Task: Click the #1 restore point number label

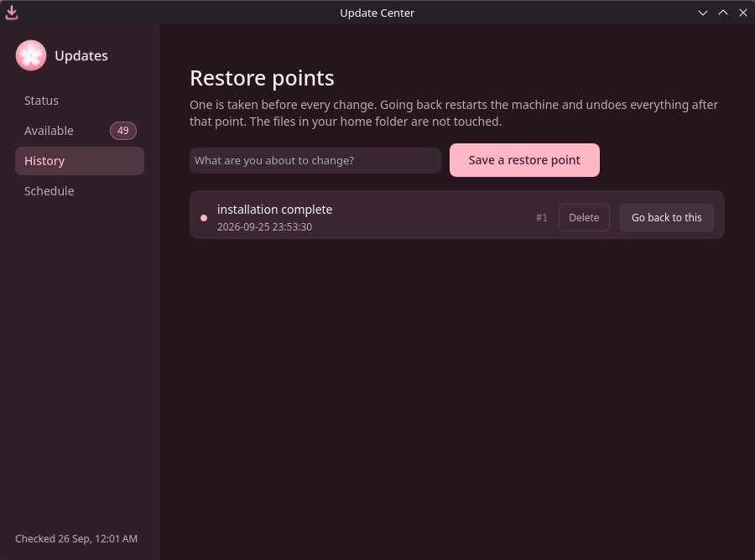Action: click(542, 217)
